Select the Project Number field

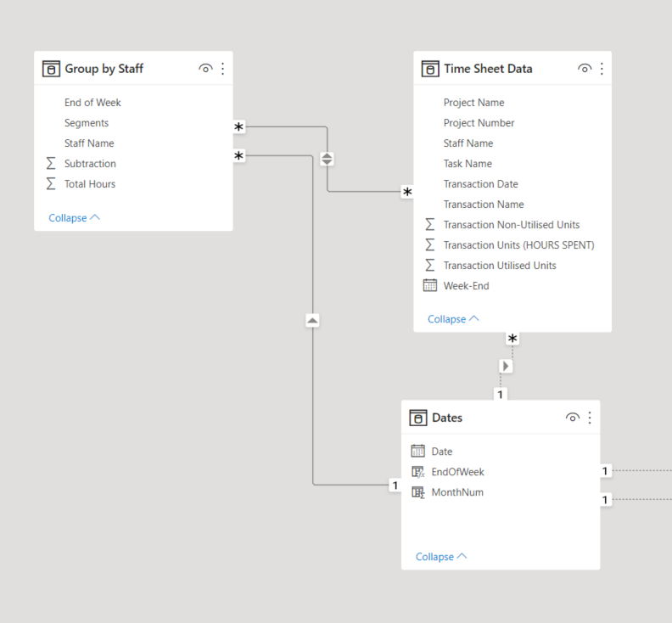(479, 122)
